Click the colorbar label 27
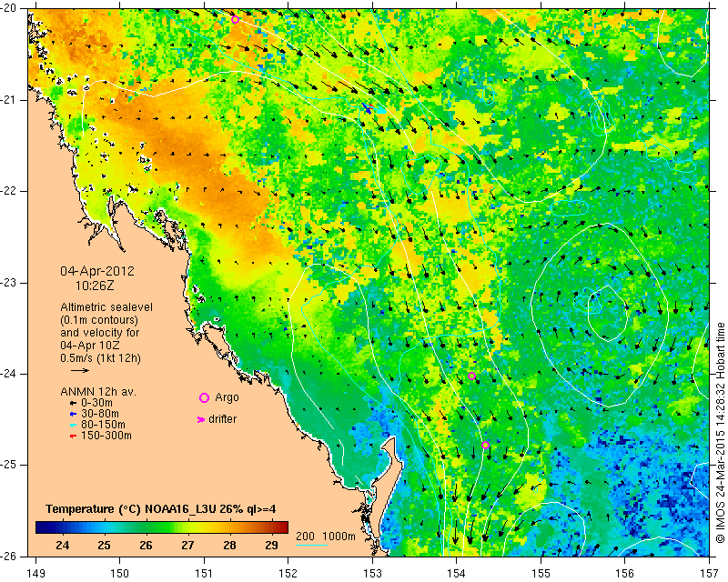 coord(187,546)
